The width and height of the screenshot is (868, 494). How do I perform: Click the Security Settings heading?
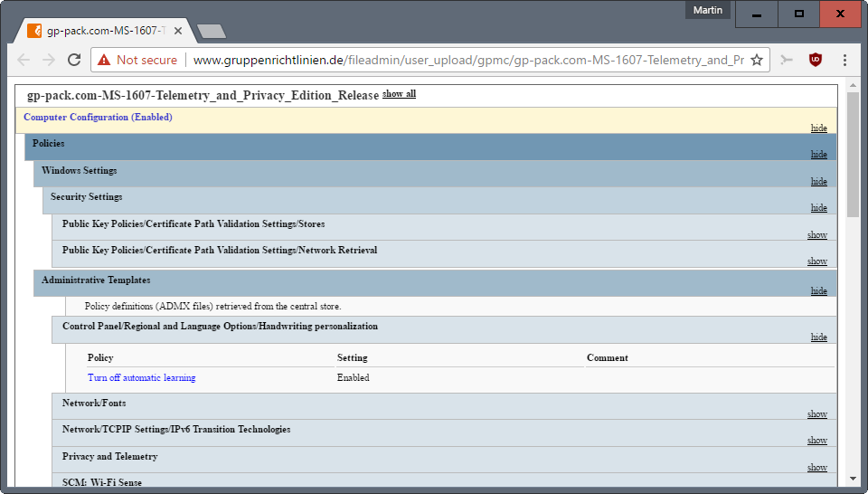point(87,196)
